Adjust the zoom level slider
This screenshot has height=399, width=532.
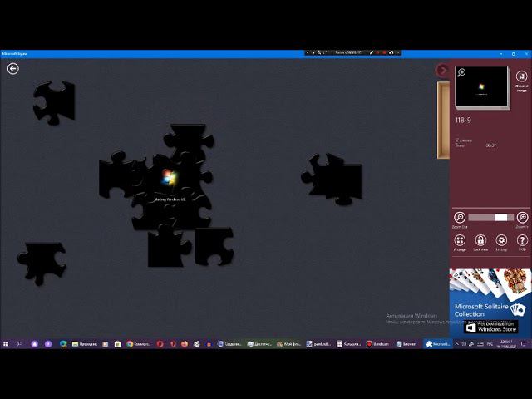coord(491,218)
